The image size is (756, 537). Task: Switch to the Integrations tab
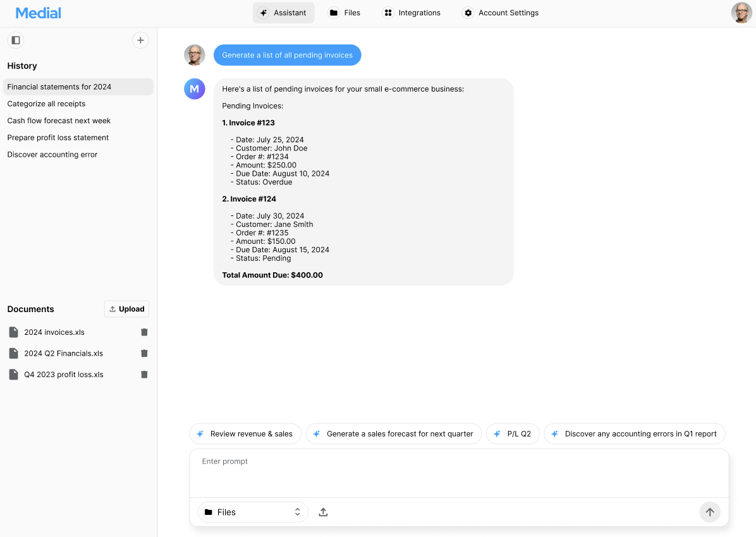tap(412, 13)
